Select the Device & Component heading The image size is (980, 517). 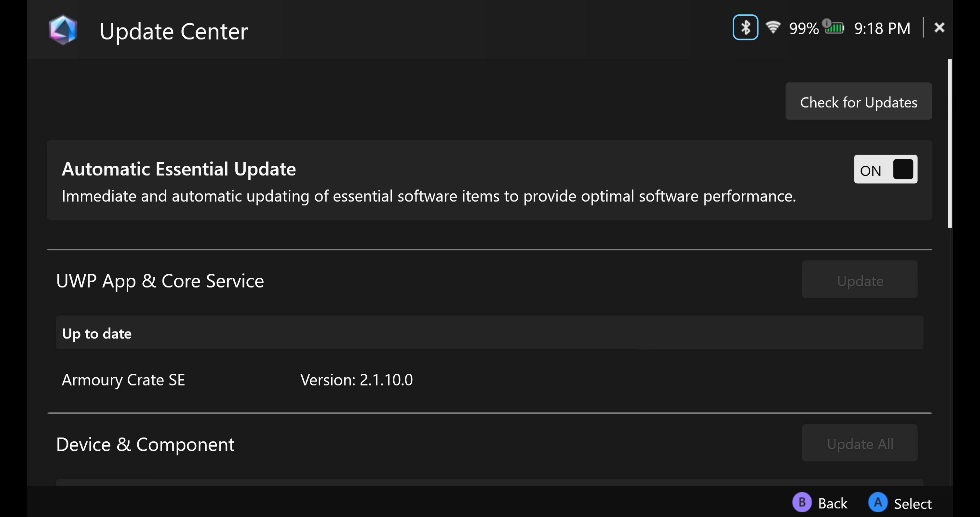click(x=145, y=444)
